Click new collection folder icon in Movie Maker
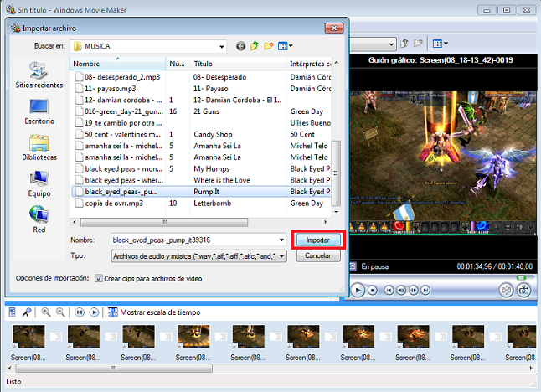Image resolution: width=541 pixels, height=392 pixels. point(418,44)
